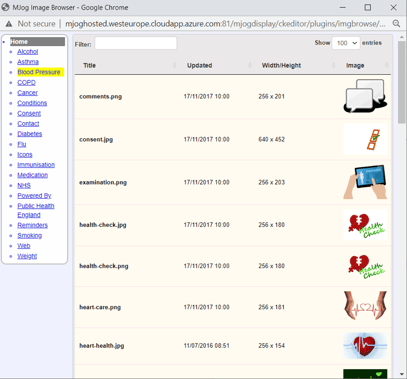Image resolution: width=407 pixels, height=379 pixels.
Task: Open the Weight category link
Action: pos(27,256)
